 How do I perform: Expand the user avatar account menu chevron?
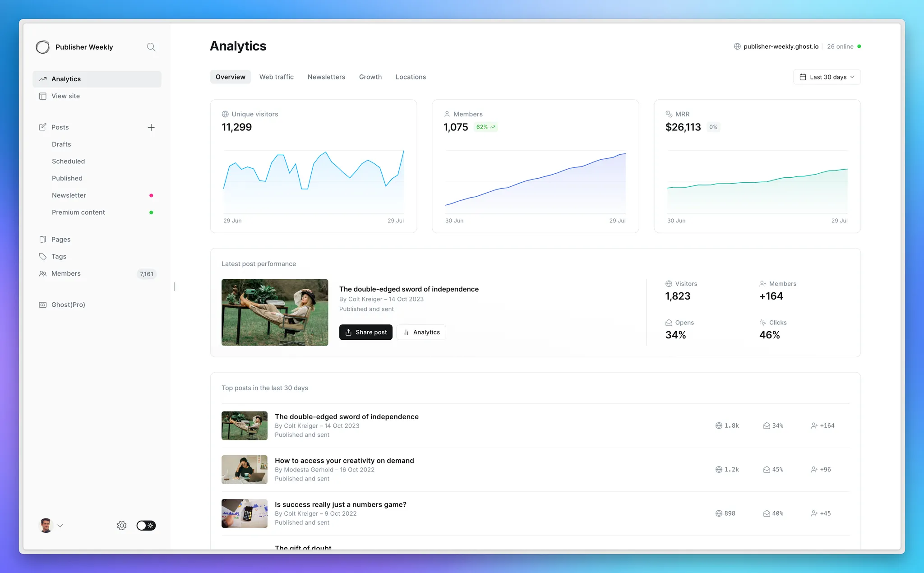click(x=60, y=526)
